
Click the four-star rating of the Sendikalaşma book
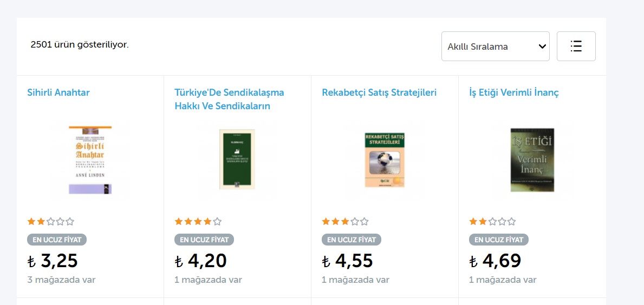tap(198, 221)
